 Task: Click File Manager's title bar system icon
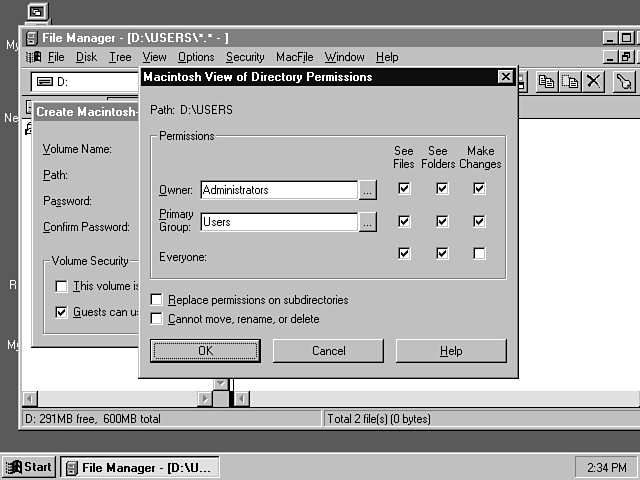click(33, 38)
